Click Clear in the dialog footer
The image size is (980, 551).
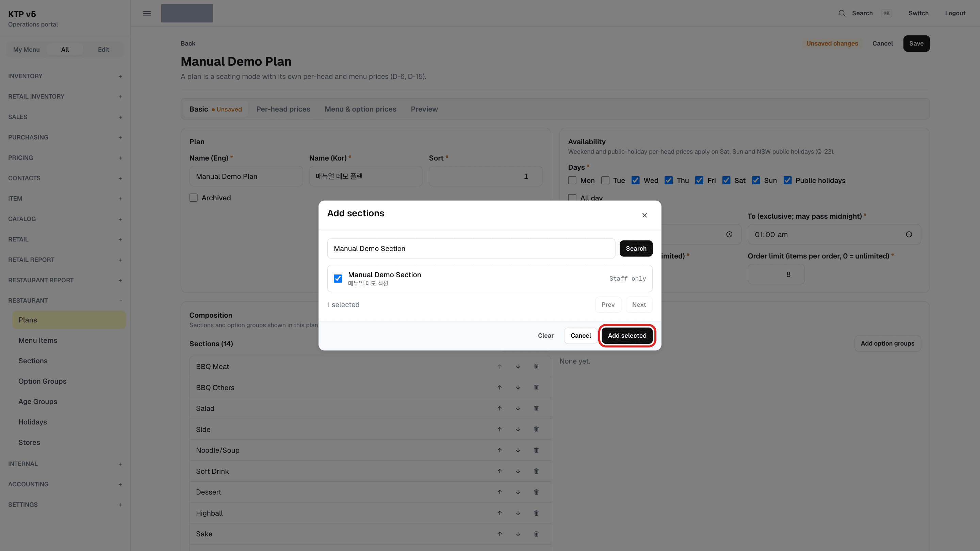click(545, 335)
